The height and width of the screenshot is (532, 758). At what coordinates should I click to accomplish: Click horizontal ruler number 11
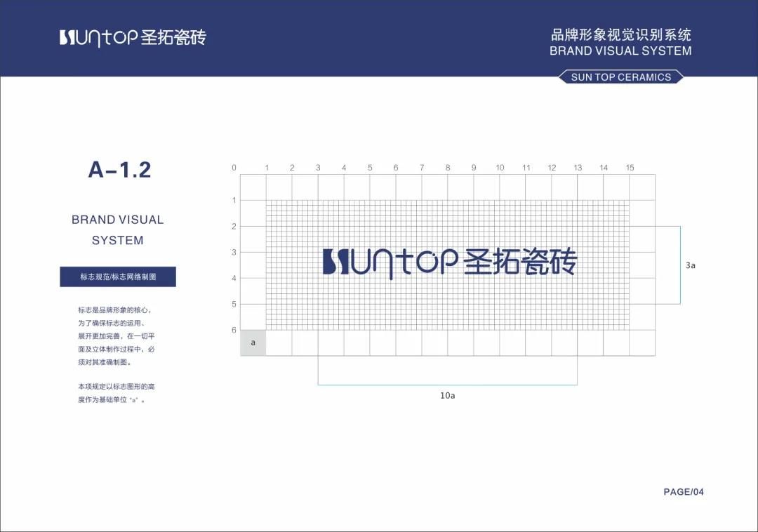pyautogui.click(x=526, y=168)
